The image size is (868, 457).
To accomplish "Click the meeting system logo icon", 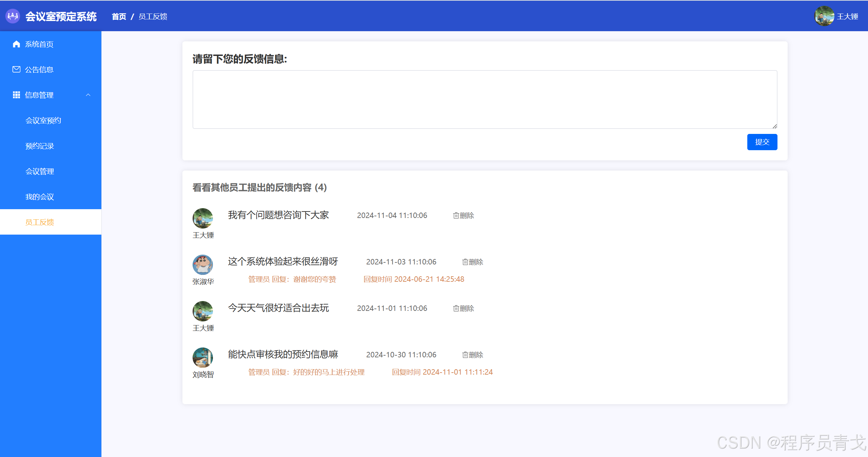I will point(13,16).
